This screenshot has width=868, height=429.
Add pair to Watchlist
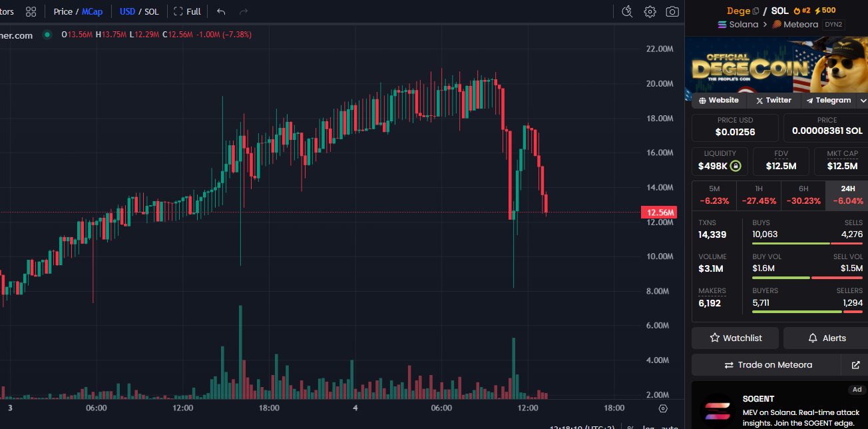736,338
